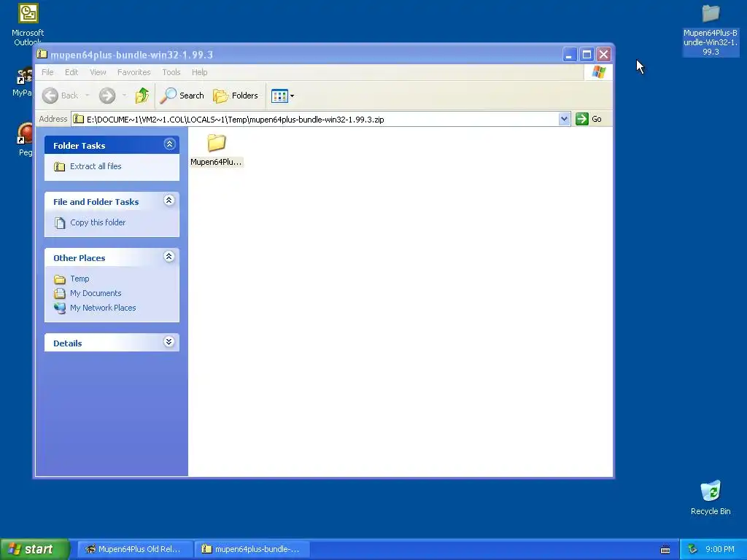Open My Documents under Other Places
Image resolution: width=747 pixels, height=560 pixels.
pos(96,293)
